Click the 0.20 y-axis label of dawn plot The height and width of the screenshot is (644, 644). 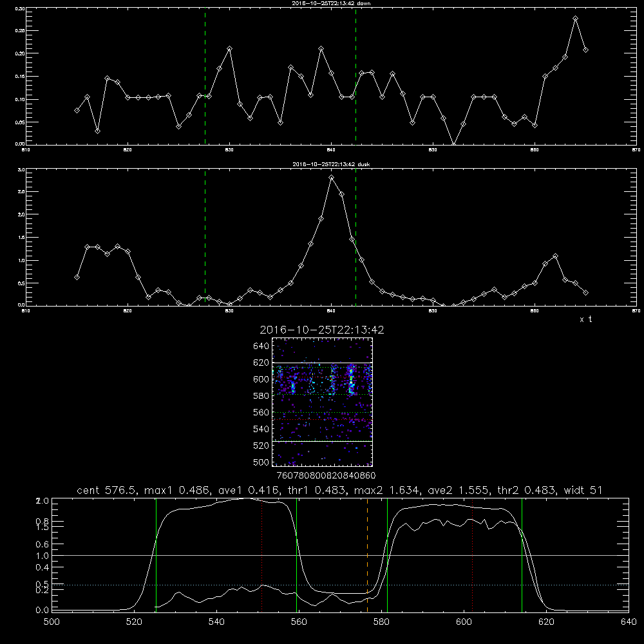click(21, 54)
